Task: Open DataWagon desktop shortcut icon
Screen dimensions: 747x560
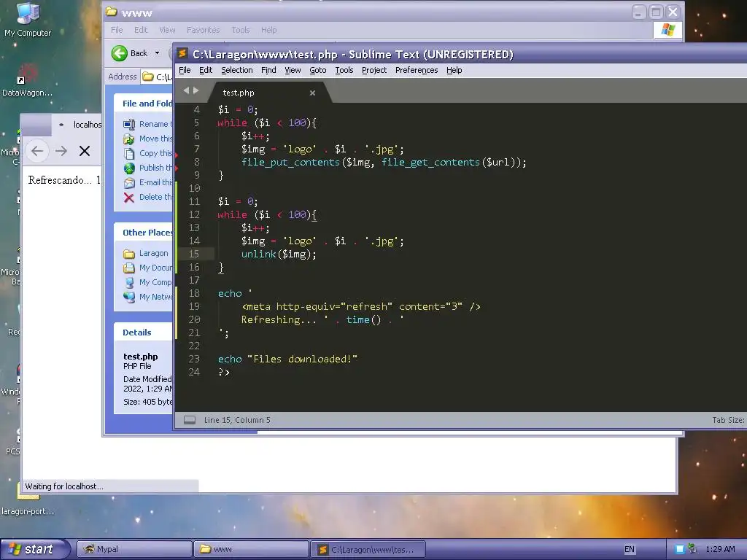Action: pos(27,80)
